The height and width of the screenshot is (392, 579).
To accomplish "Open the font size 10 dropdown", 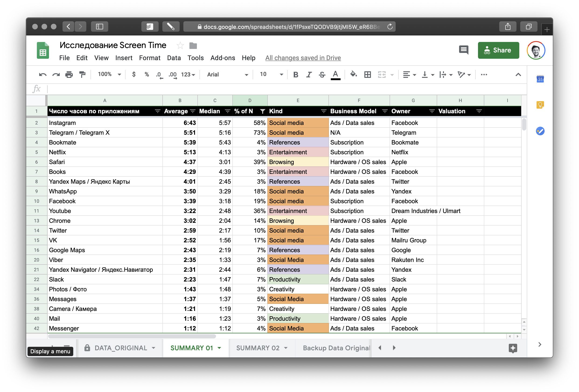I will point(271,74).
